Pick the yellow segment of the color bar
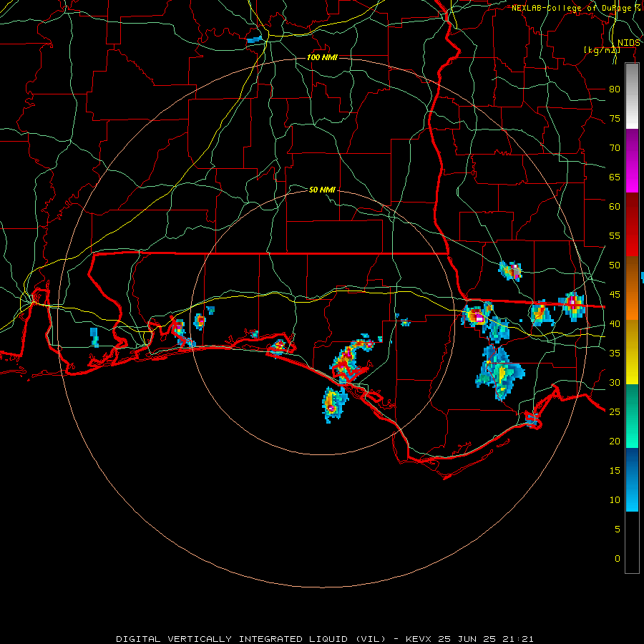This screenshot has width=644, height=644. click(x=632, y=352)
